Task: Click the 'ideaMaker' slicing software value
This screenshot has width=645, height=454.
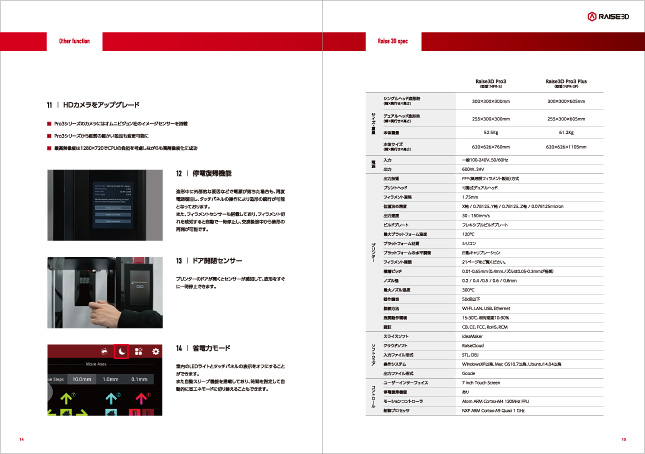Action: (x=472, y=336)
